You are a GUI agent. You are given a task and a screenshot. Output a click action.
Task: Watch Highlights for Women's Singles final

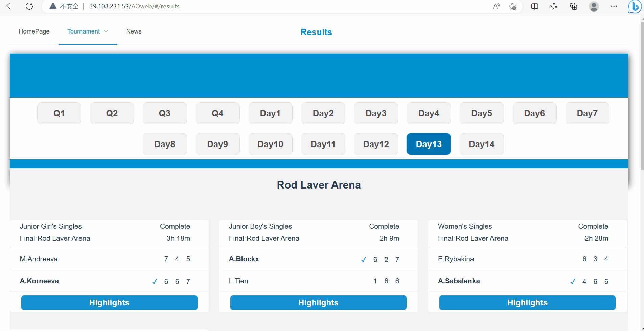527,303
